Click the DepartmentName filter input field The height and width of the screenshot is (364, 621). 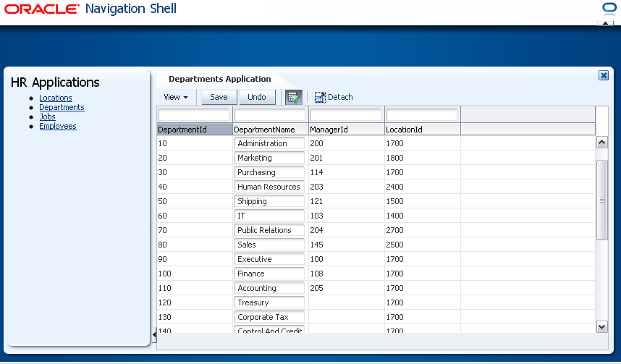pos(270,115)
